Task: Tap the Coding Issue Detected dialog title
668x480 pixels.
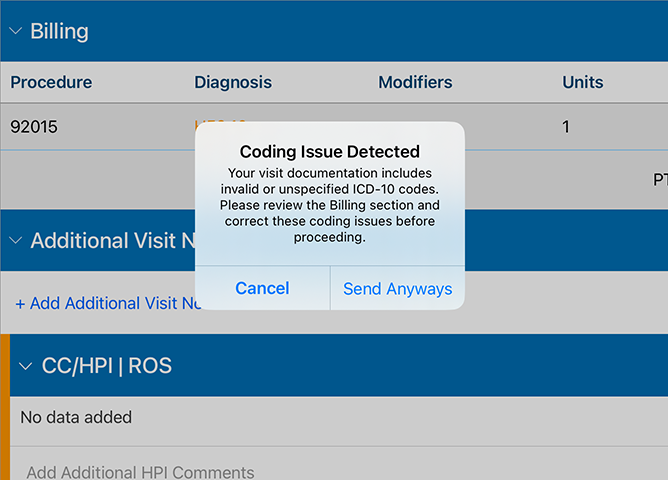Action: pyautogui.click(x=330, y=152)
